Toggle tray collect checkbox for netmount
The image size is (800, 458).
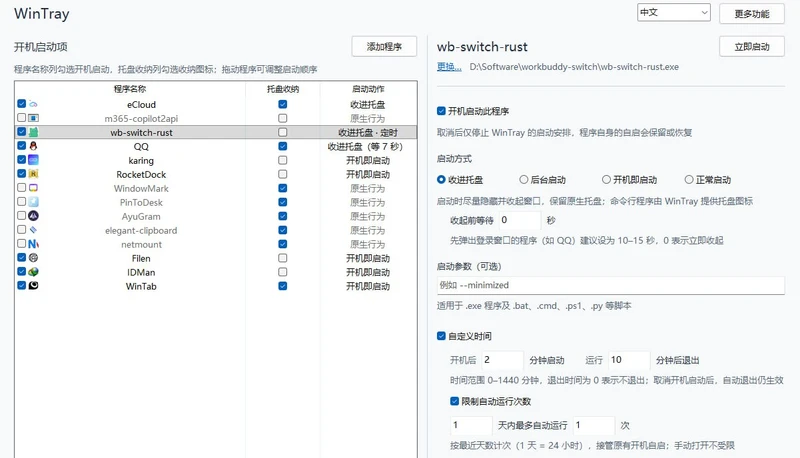pyautogui.click(x=283, y=244)
